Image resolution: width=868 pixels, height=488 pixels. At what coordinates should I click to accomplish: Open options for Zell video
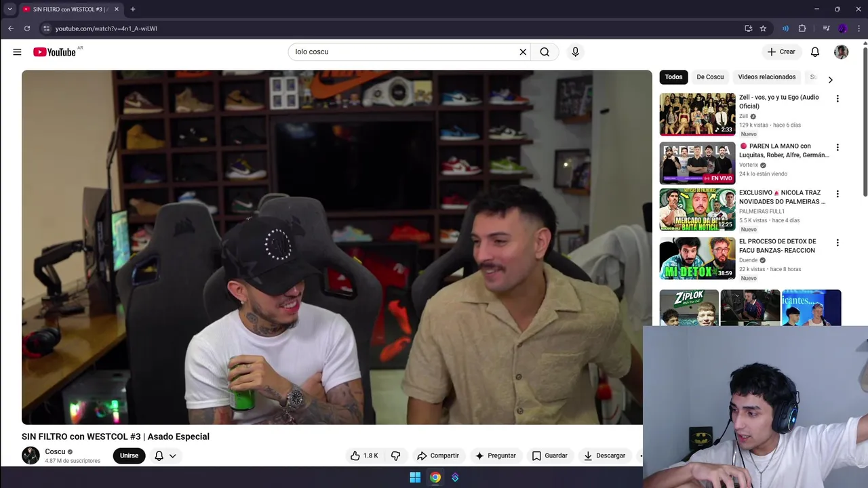click(837, 99)
